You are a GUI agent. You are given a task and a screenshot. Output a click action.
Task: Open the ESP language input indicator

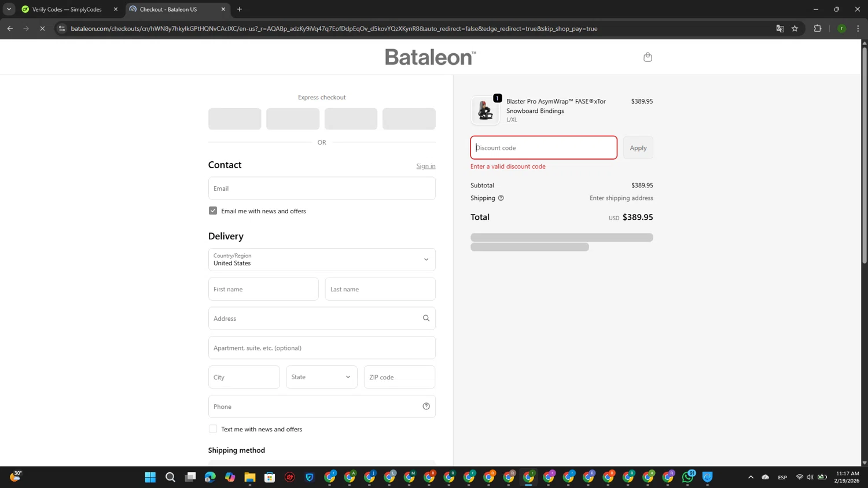click(x=782, y=477)
